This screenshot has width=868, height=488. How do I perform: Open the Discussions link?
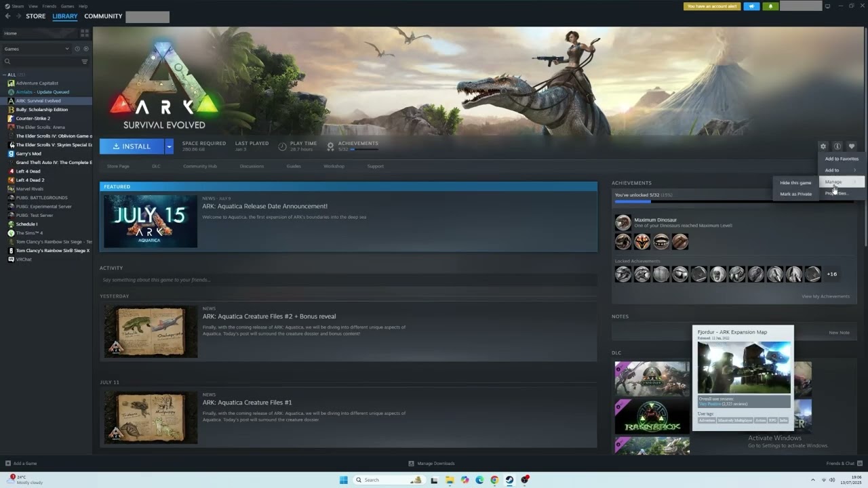coord(252,166)
